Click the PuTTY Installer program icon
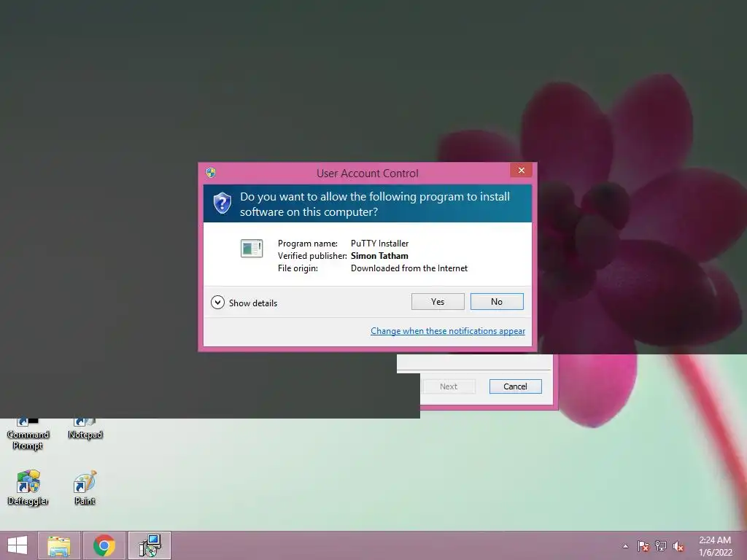Screen dimensions: 747x560 click(252, 248)
